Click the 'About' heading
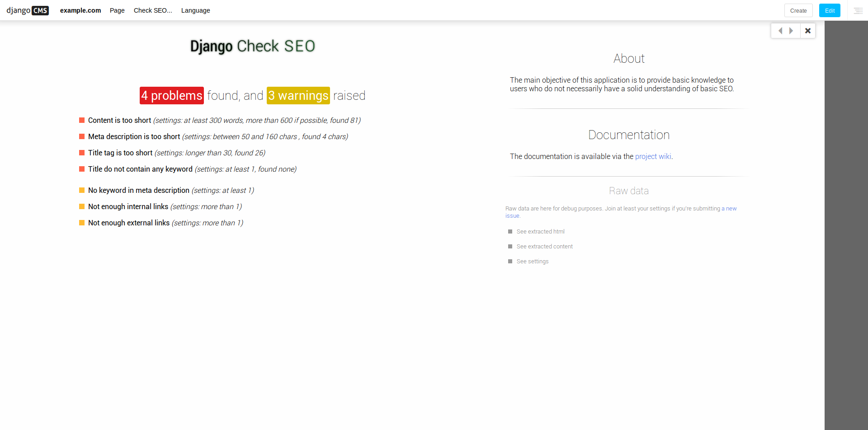 629,58
